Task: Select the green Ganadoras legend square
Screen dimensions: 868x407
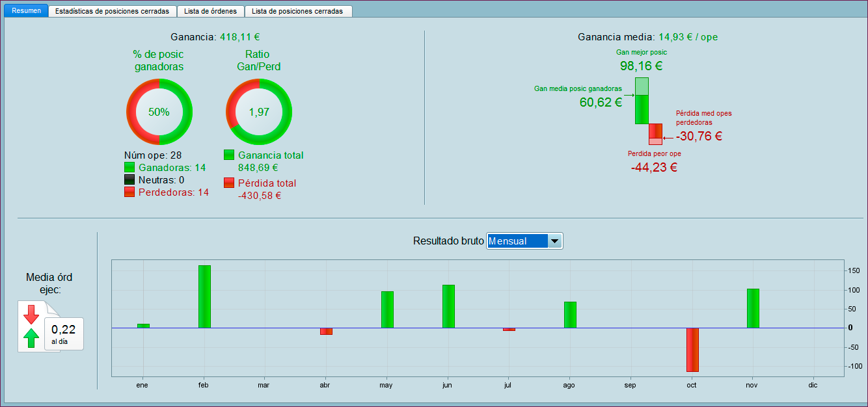Action: click(129, 168)
